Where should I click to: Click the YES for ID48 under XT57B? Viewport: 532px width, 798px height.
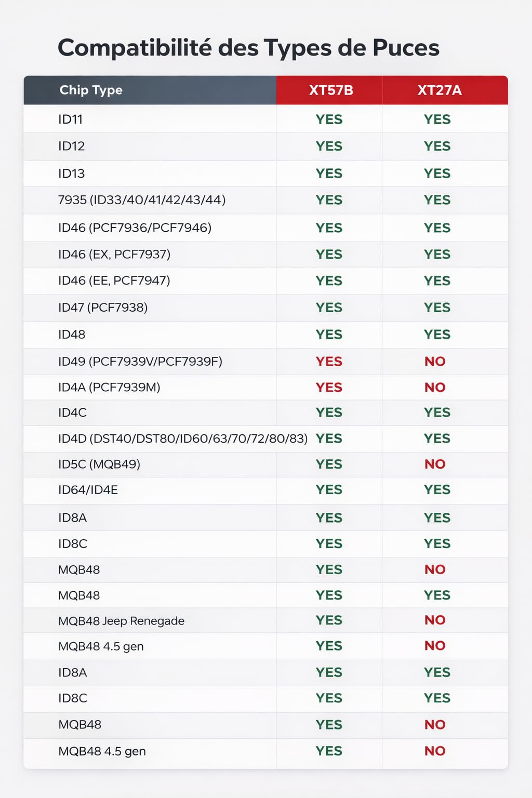329,335
